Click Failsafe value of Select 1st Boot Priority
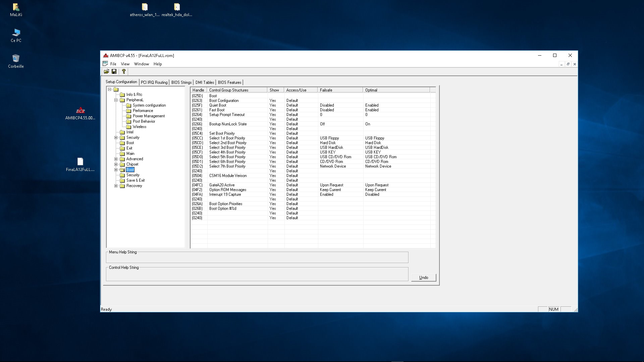Image resolution: width=644 pixels, height=362 pixels. [x=329, y=138]
